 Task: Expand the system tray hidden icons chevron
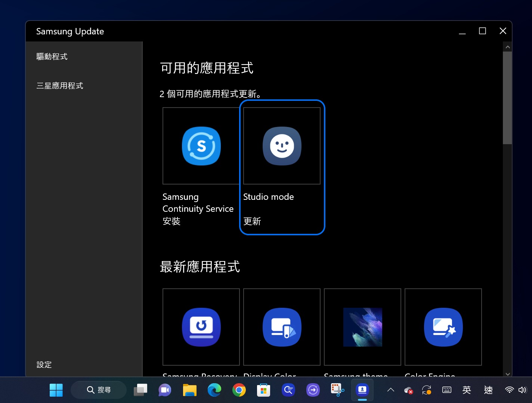click(x=391, y=390)
